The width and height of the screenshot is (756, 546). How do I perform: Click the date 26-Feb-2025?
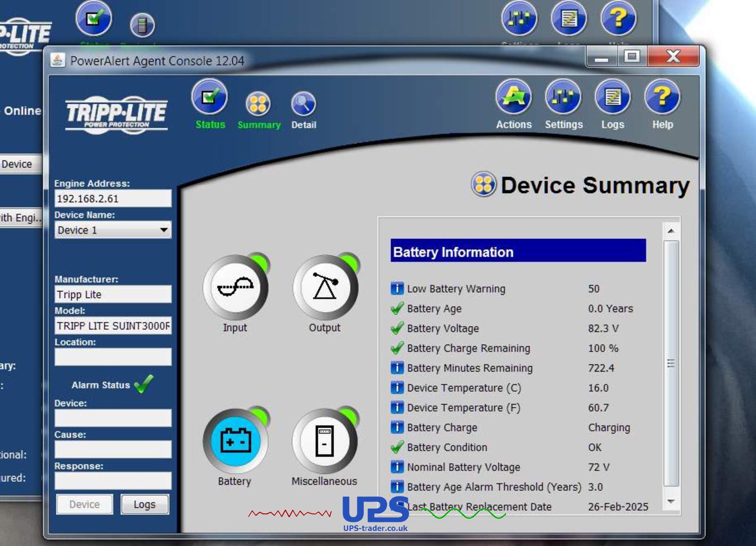point(618,507)
